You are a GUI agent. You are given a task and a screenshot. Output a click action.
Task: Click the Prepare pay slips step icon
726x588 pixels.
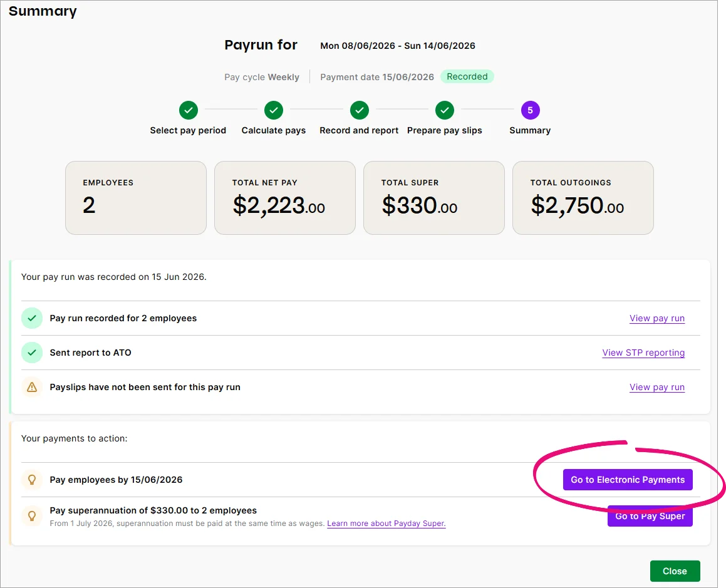pyautogui.click(x=444, y=110)
